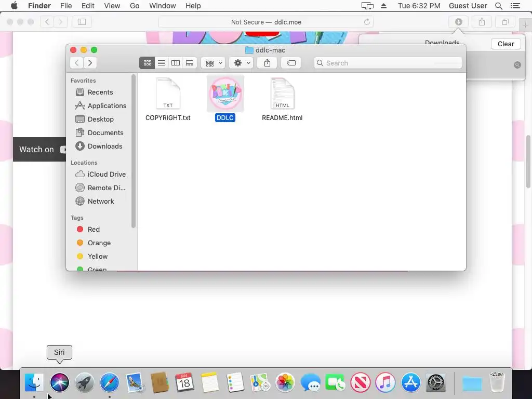Launch Siri from the Dock
532x399 pixels.
pos(60,382)
